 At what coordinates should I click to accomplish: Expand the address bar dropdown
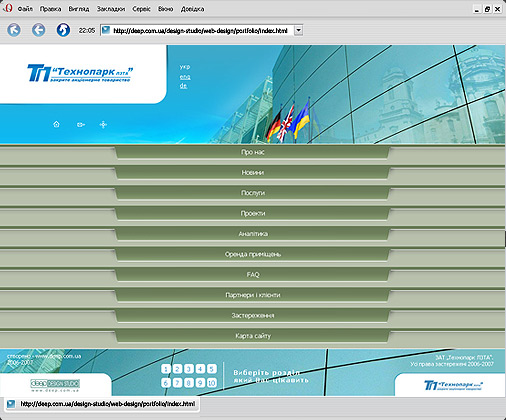click(x=299, y=30)
